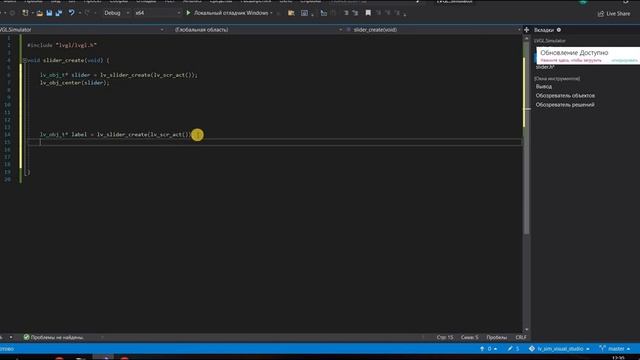
Task: Click the CRLF line ending indicator
Action: pos(521,337)
